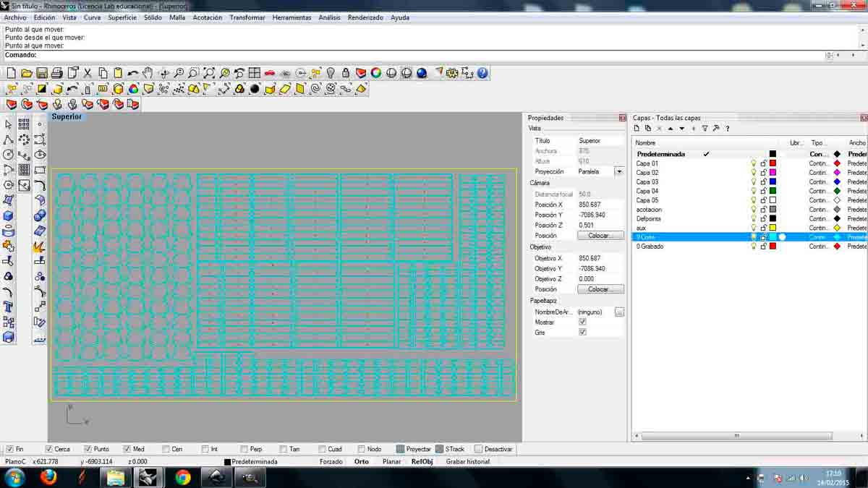Activate the Pan hand tool
Image resolution: width=868 pixels, height=488 pixels.
pyautogui.click(x=148, y=73)
